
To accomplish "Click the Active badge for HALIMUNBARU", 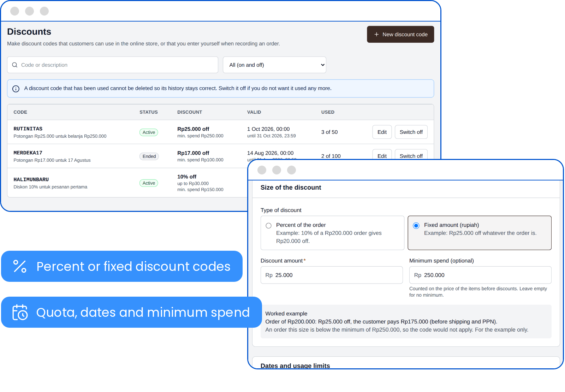I will click(x=149, y=183).
